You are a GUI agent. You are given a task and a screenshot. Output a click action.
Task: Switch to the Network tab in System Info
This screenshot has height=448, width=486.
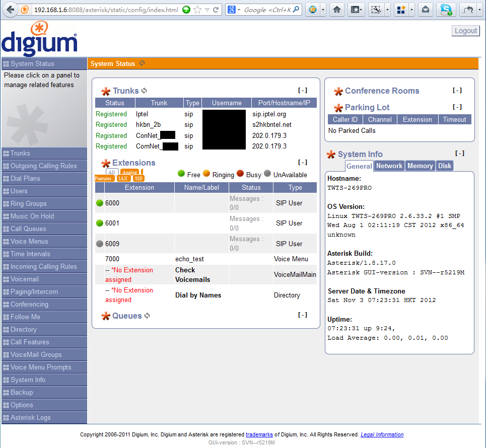pyautogui.click(x=389, y=166)
